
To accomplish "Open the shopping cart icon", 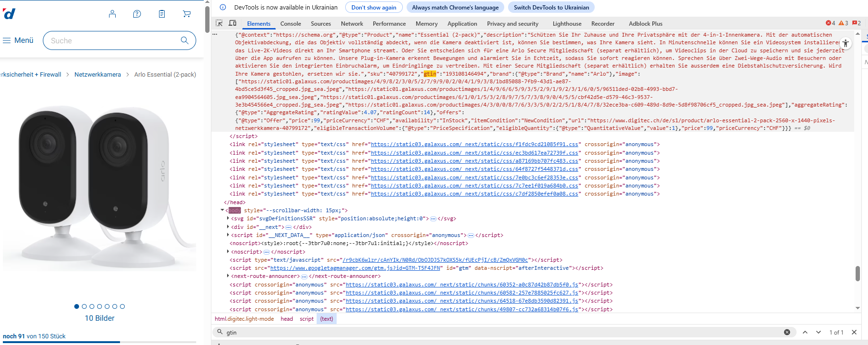I will click(x=187, y=14).
